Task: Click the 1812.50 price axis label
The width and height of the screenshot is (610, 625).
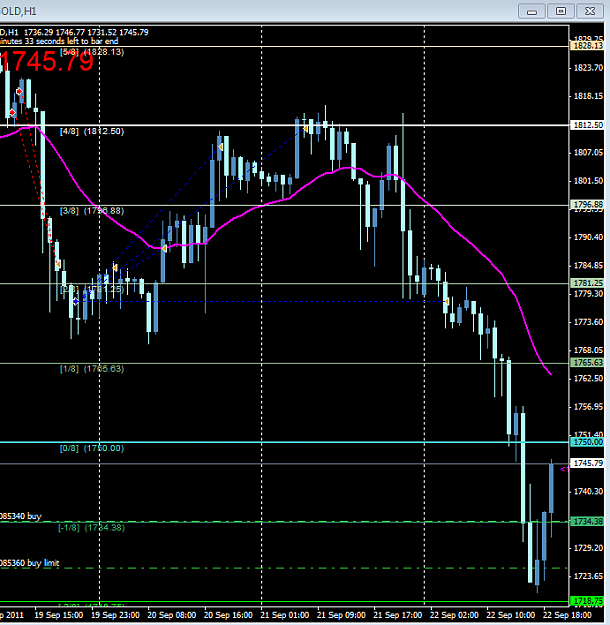Action: pyautogui.click(x=588, y=125)
